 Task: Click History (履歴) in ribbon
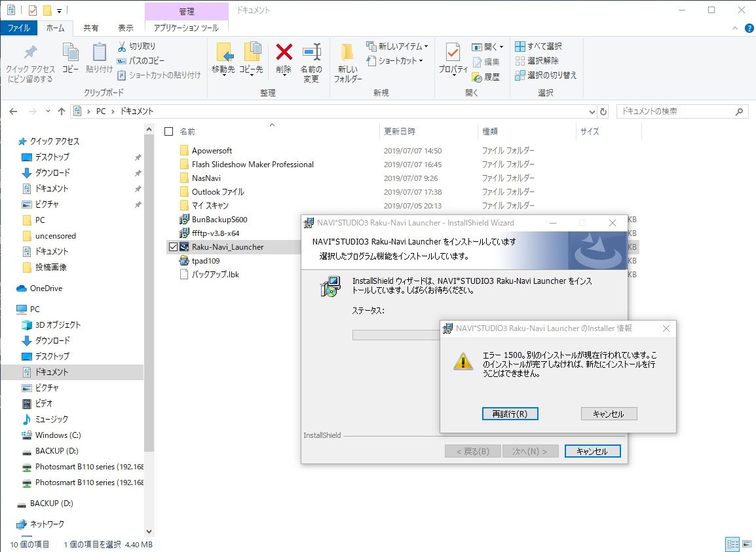pos(486,77)
